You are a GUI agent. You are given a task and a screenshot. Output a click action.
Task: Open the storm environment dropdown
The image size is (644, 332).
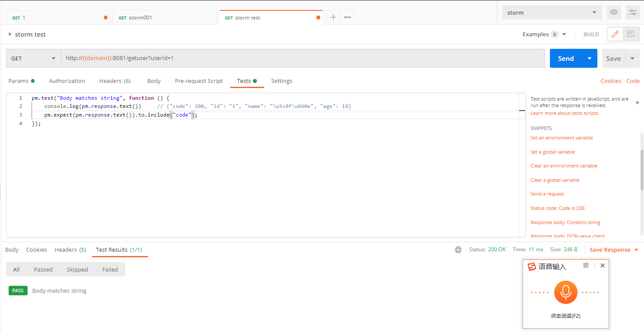(552, 13)
